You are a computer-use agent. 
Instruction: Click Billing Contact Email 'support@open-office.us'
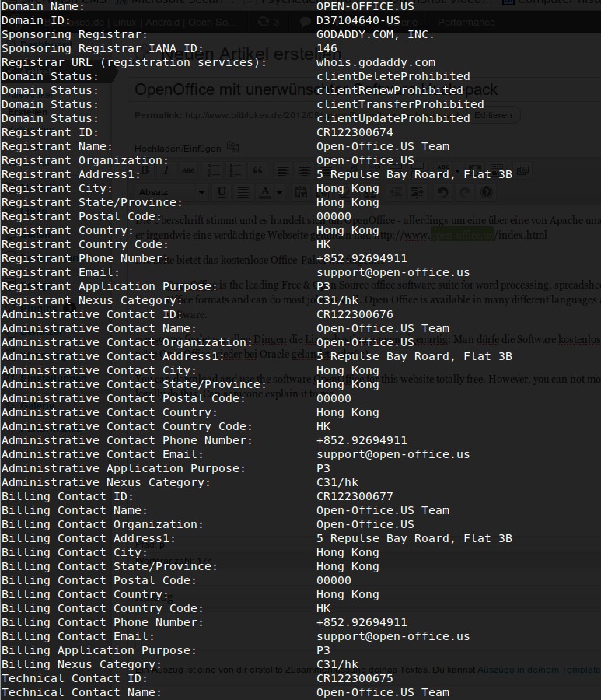tap(393, 636)
